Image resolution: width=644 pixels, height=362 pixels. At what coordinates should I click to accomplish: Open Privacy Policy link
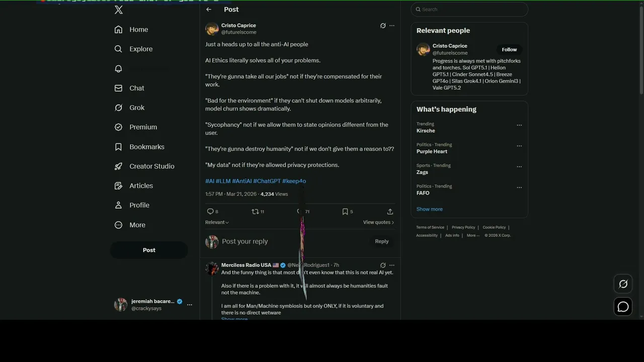pos(463,227)
